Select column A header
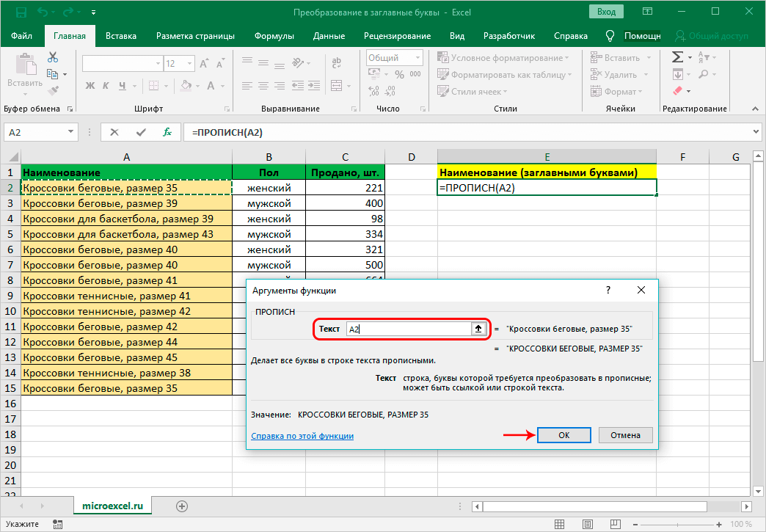Viewport: 766px width, 532px height. [126, 157]
